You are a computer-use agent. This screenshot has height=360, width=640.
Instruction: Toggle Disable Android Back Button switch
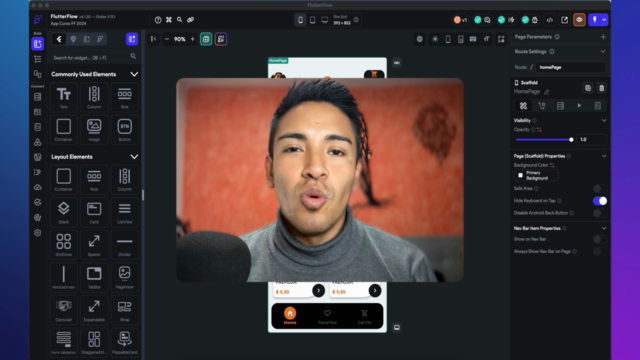point(599,213)
